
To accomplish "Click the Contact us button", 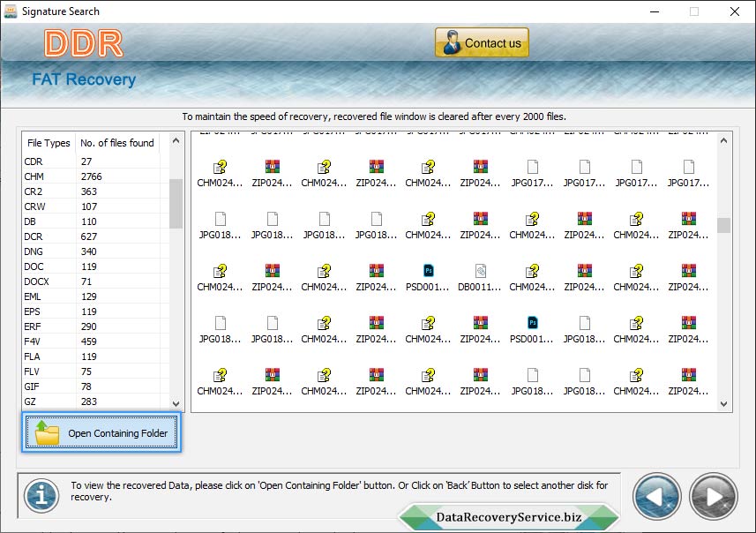I will [482, 42].
